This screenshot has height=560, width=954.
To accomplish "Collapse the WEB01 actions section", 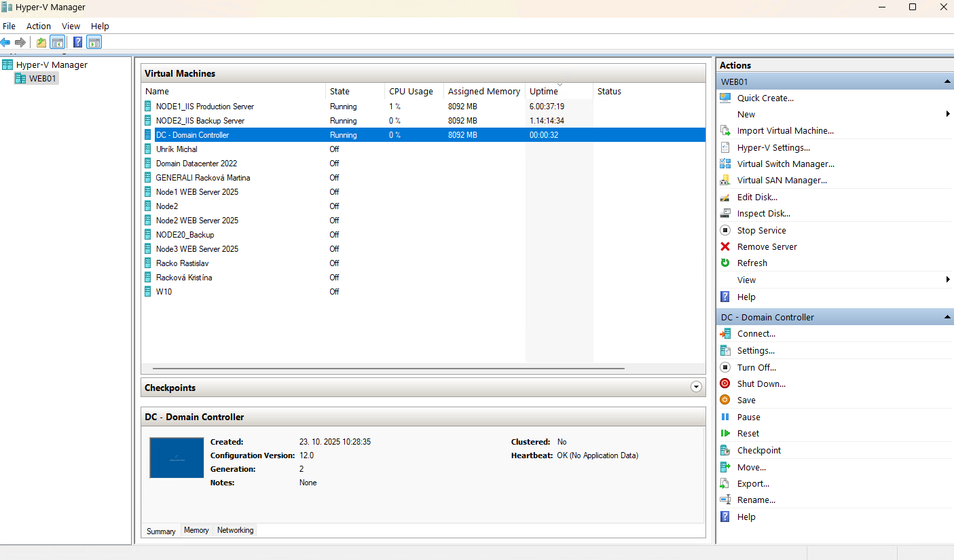I will pyautogui.click(x=947, y=81).
